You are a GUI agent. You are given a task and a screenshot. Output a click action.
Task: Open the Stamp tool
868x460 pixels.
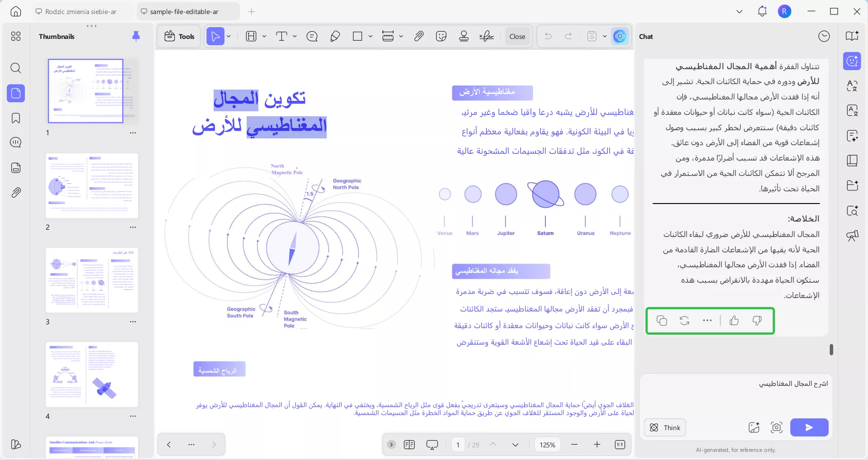tap(464, 36)
